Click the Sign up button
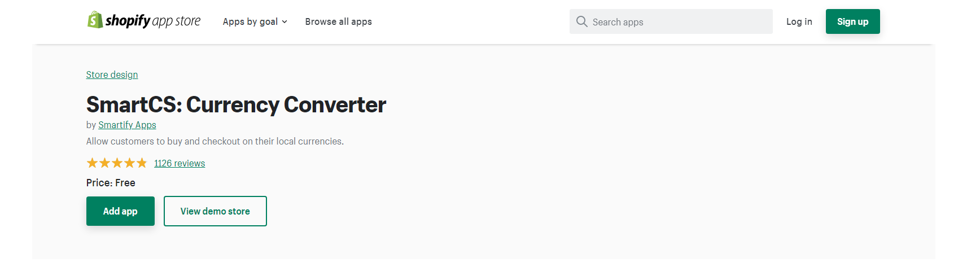 [x=852, y=21]
